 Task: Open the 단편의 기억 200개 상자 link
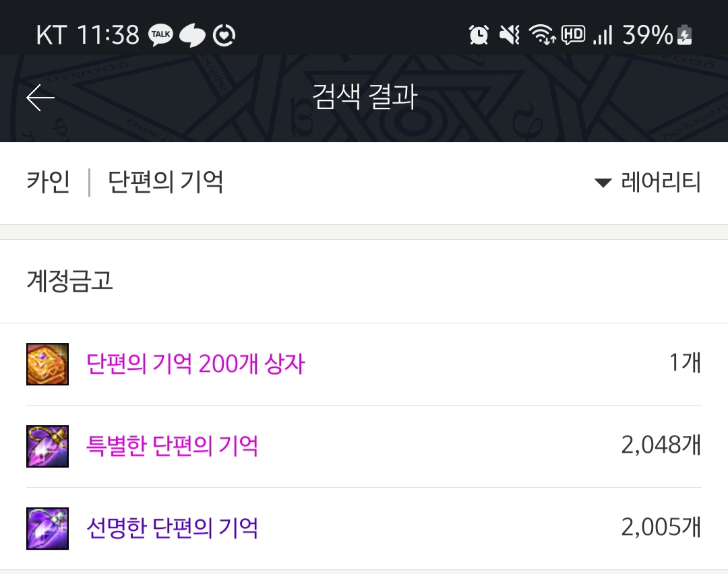coord(195,364)
